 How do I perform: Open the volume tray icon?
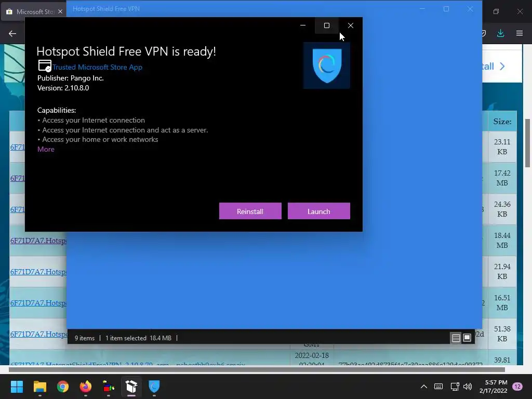point(468,387)
